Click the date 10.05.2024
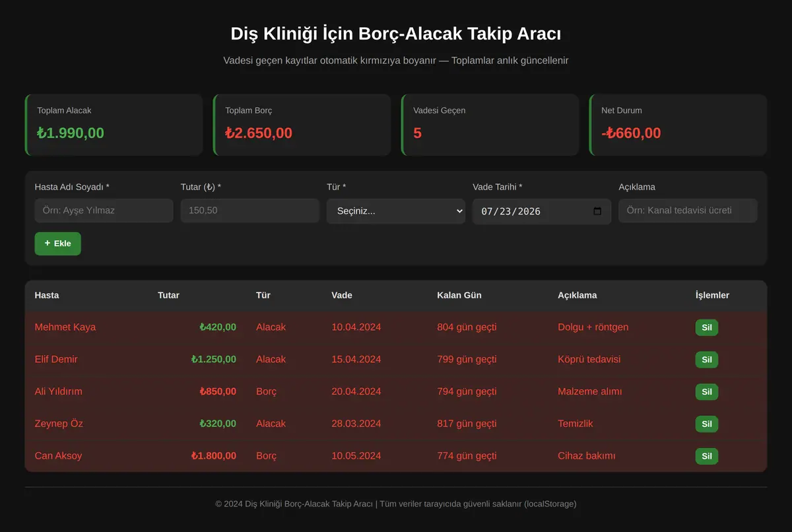Screen dimensions: 792x532 coord(356,455)
